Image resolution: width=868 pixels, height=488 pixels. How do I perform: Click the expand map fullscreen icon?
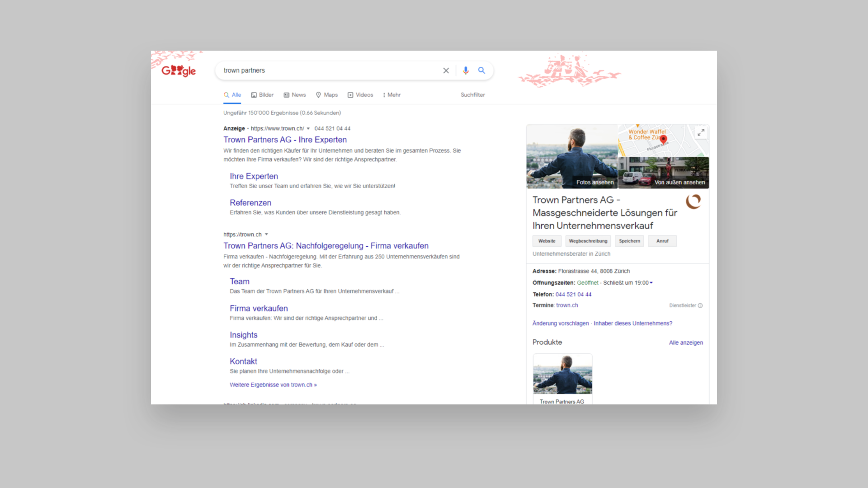click(701, 131)
